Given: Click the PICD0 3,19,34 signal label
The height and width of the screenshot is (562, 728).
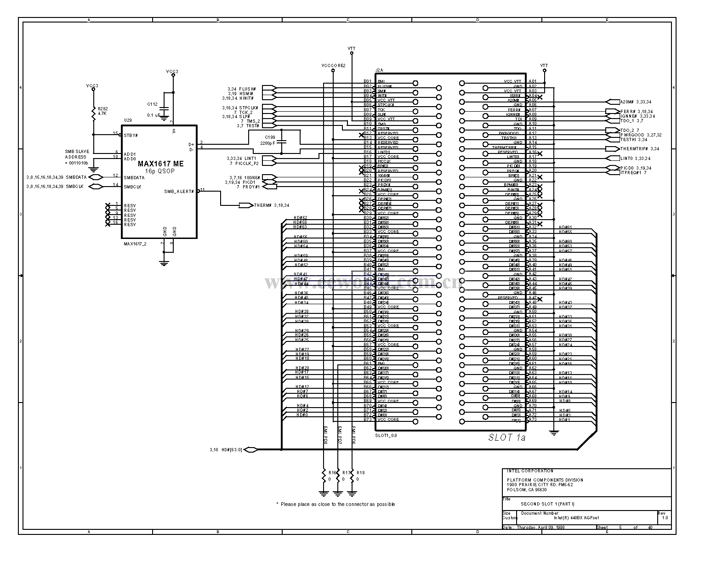Looking at the screenshot, I should click(x=636, y=168).
